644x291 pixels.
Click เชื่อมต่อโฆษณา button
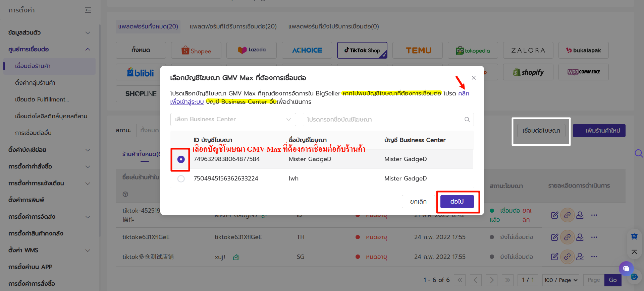541,131
